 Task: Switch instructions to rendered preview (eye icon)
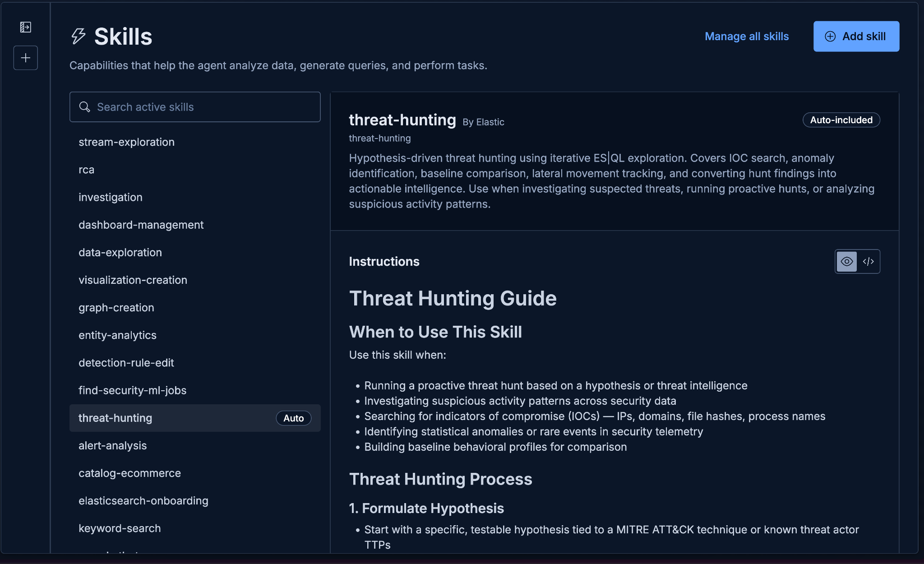pos(847,261)
